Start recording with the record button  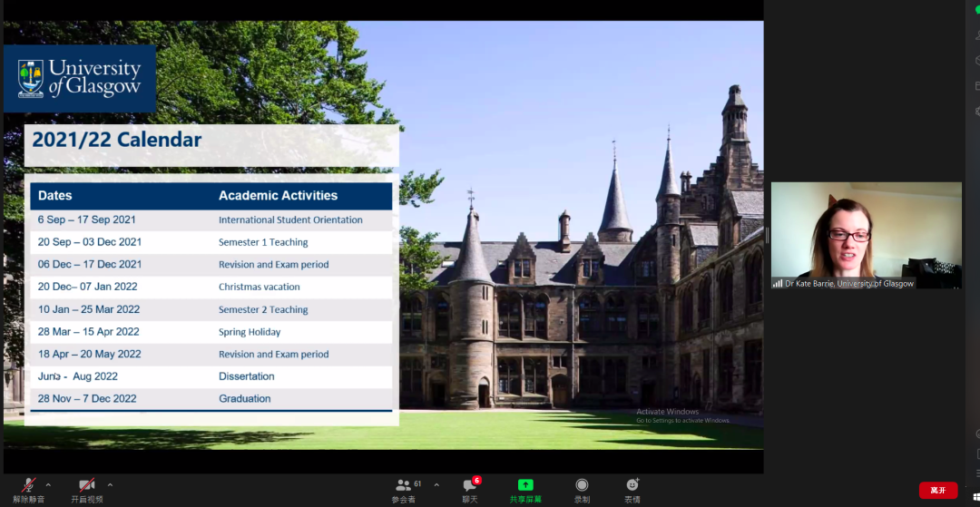point(582,490)
